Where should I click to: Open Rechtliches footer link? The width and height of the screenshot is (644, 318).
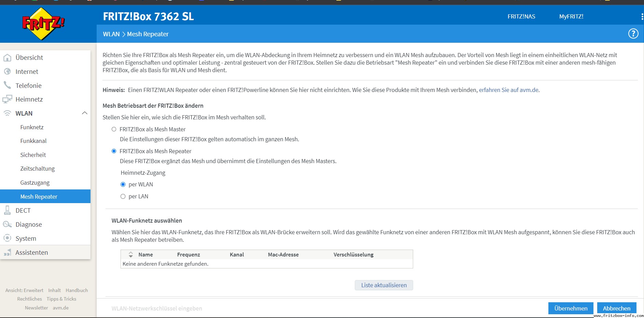pyautogui.click(x=30, y=299)
